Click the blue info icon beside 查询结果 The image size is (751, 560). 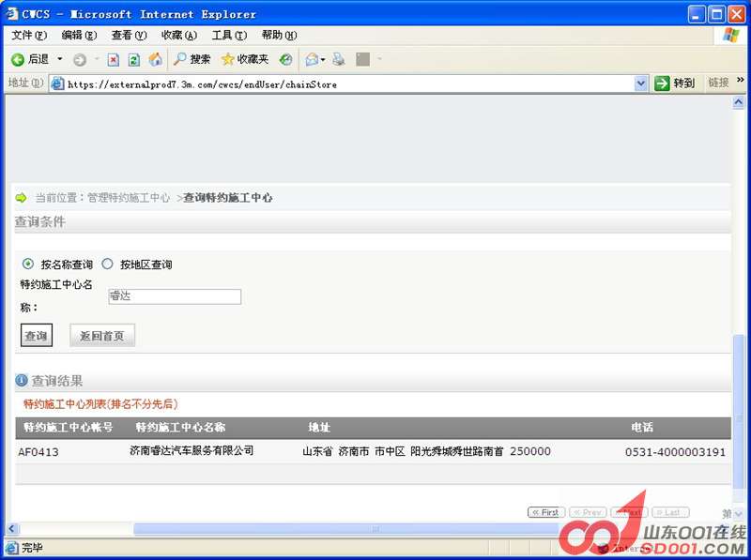pyautogui.click(x=22, y=381)
